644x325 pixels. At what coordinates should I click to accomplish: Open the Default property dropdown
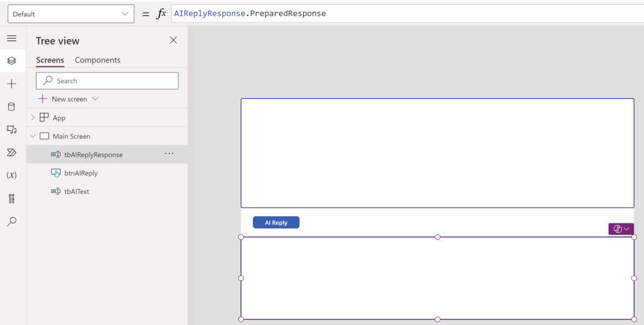[x=71, y=14]
